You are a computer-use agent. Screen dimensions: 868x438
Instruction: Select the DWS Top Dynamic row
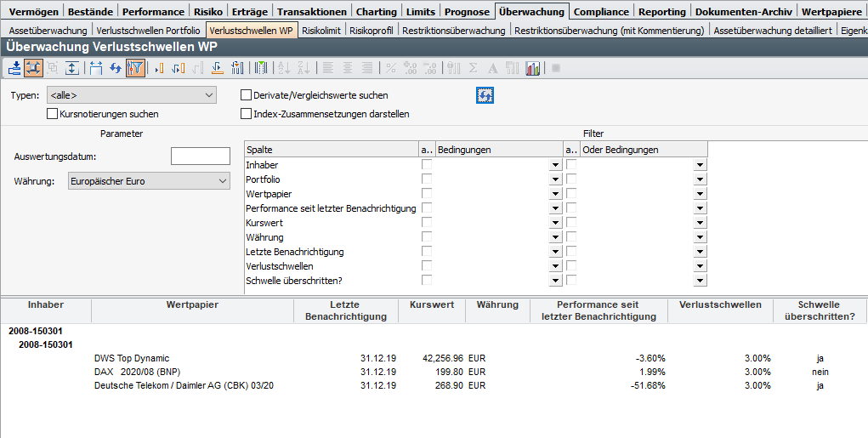point(132,358)
